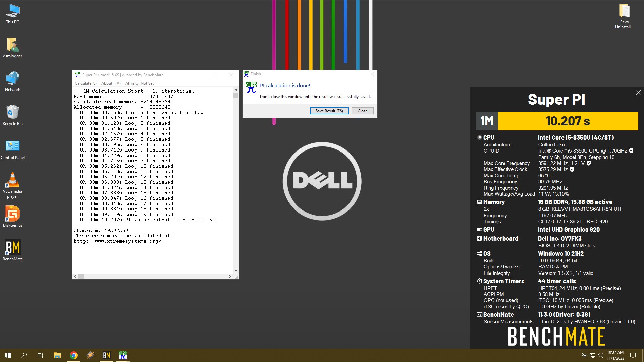Open the dsmlogger folder icon

[13, 48]
